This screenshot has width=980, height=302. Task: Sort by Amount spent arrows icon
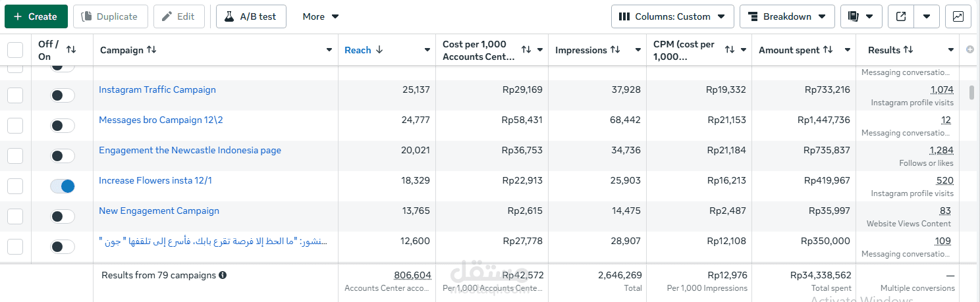point(828,50)
